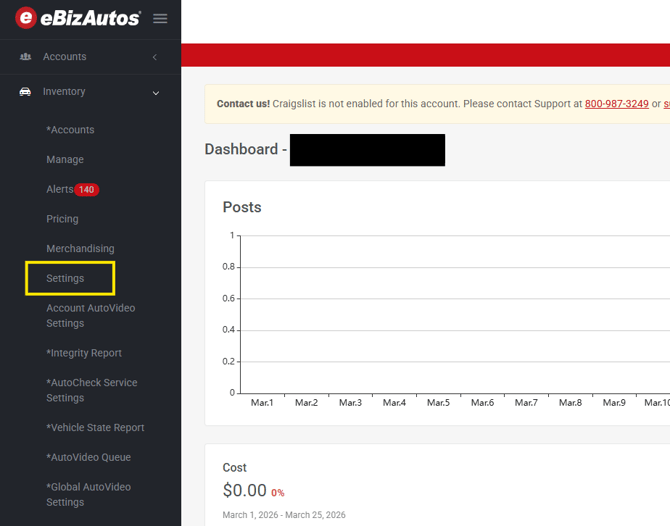This screenshot has height=526, width=670.
Task: Open the Inventory menu item
Action: pos(64,91)
